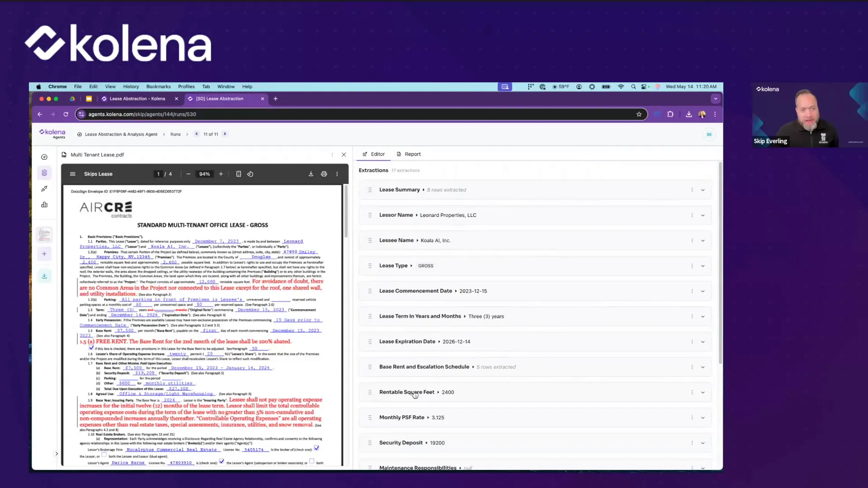Expand the Lease Type row chevron
This screenshot has height=488, width=868.
tap(703, 266)
